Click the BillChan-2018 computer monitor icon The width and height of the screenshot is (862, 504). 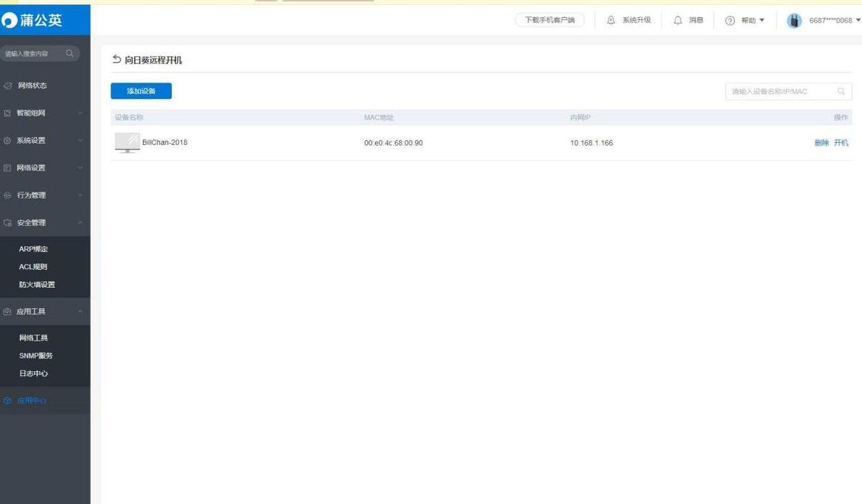(127, 143)
